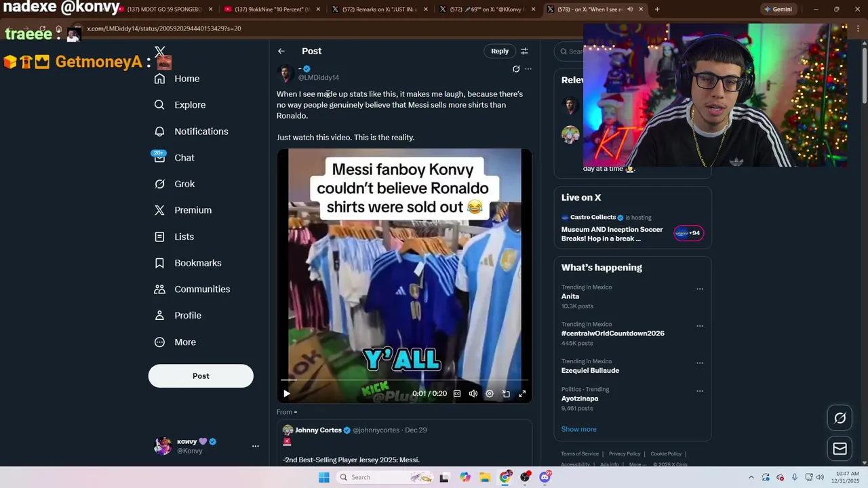
Task: Open system volume tray icon
Action: pos(820,477)
